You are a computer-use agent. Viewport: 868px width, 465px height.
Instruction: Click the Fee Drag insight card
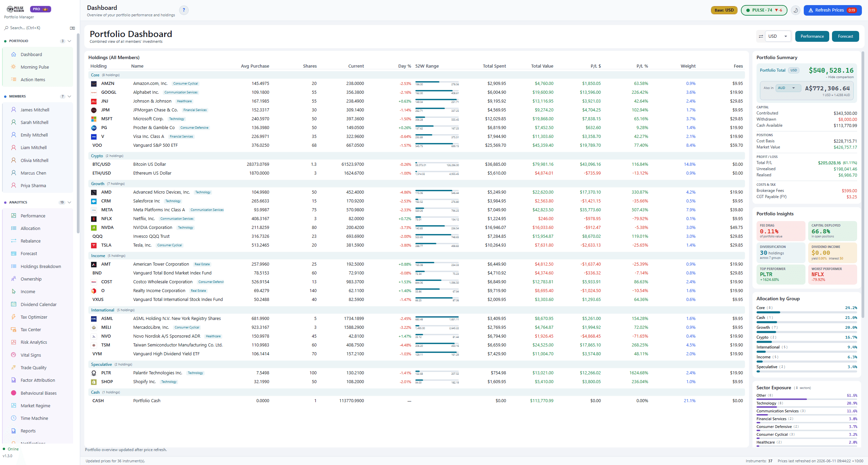pyautogui.click(x=781, y=231)
